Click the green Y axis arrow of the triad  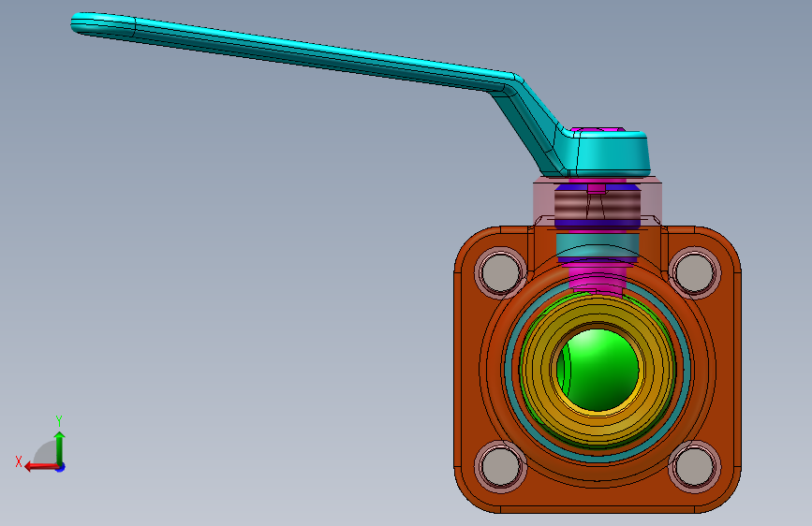pos(59,447)
